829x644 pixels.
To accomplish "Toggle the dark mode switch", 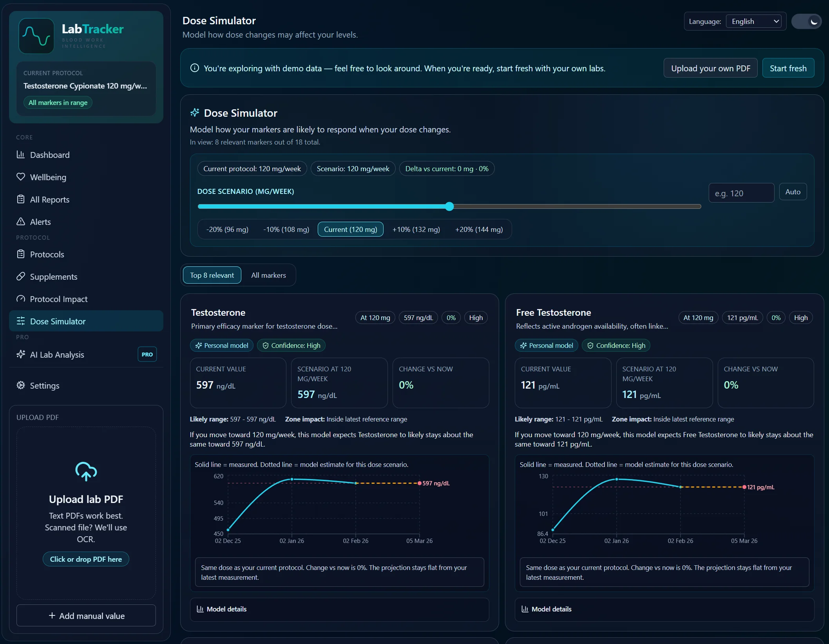I will [806, 22].
